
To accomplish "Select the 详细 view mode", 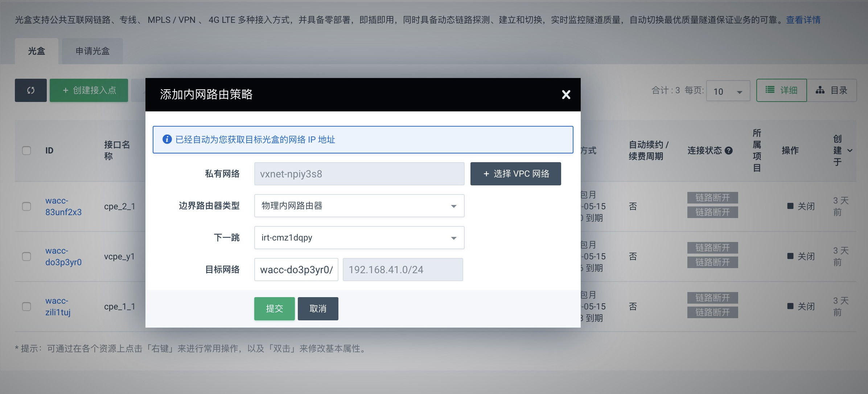I will 781,90.
